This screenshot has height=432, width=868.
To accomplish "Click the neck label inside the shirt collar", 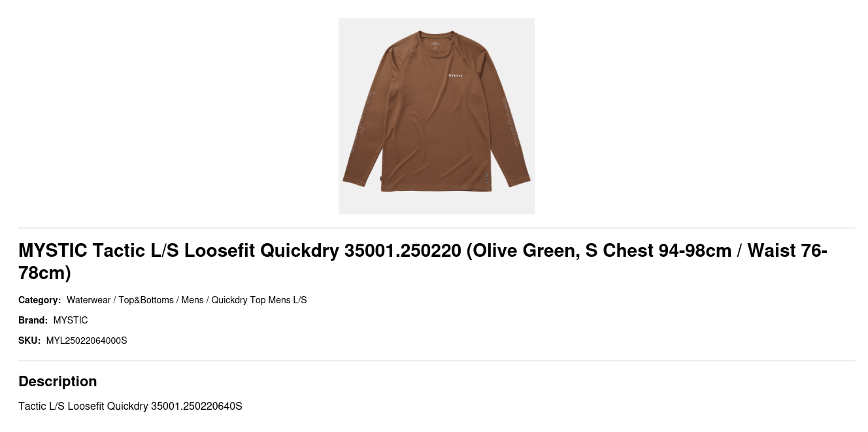I will pos(436,44).
